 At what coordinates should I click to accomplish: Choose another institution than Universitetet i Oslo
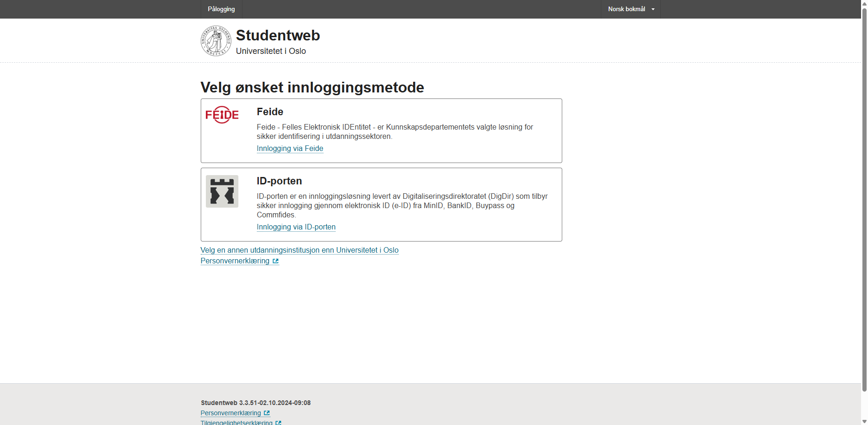pos(299,250)
